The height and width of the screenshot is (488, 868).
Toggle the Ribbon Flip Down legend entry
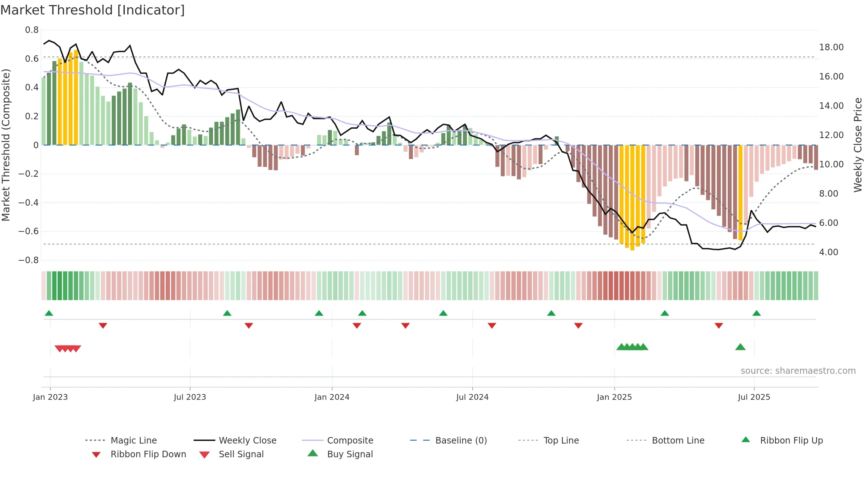tap(139, 454)
